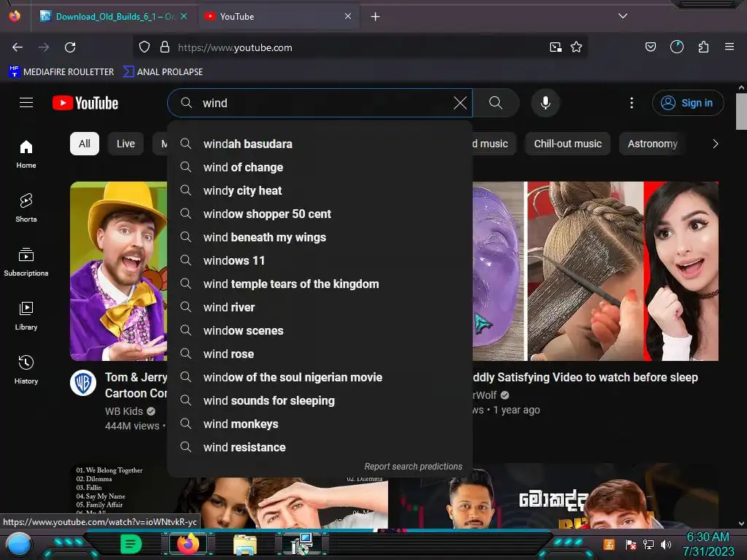
Task: Select the All filter chip
Action: point(85,144)
